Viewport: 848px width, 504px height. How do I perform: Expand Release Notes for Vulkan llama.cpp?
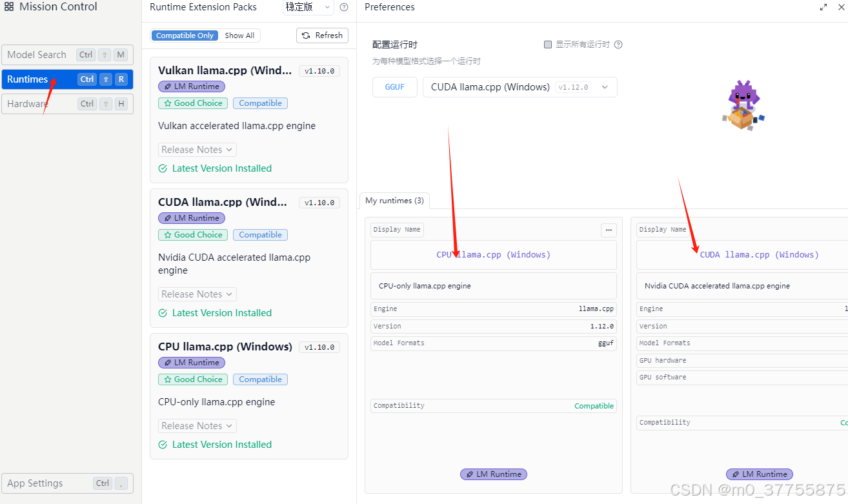197,150
